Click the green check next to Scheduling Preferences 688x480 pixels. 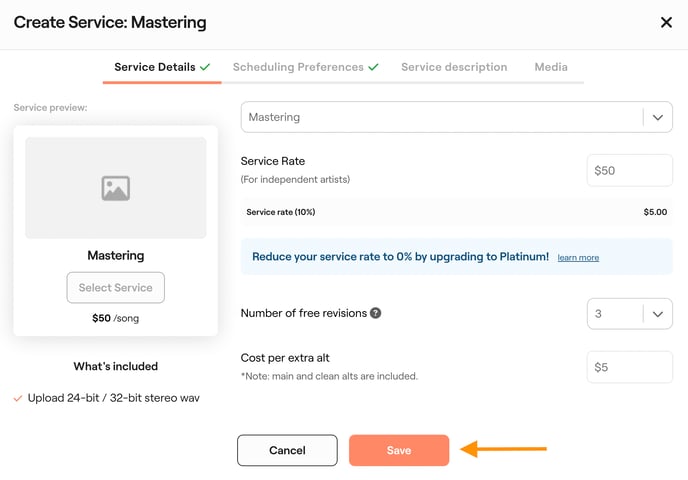pyautogui.click(x=373, y=67)
